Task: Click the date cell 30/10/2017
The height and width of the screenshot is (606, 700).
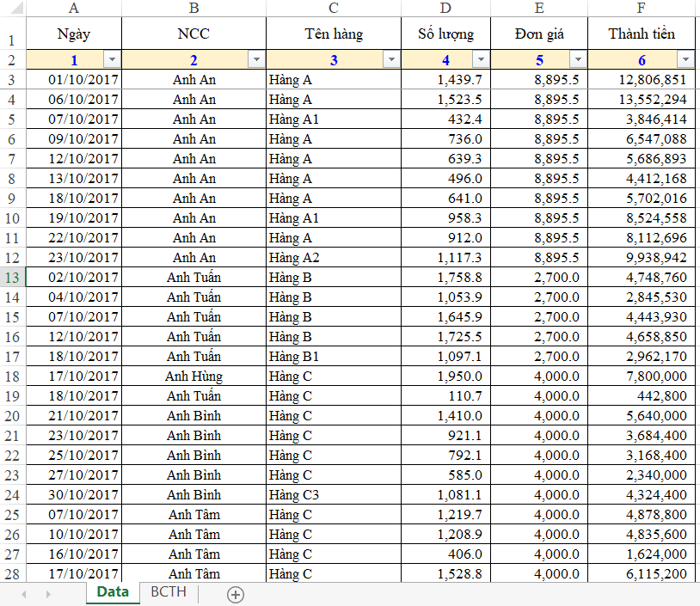Action: click(x=83, y=494)
